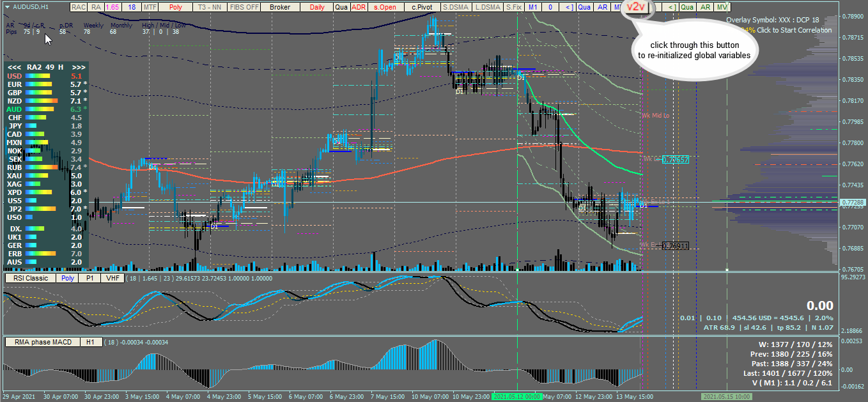Click the RA2 49 H panel header
This screenshot has width=868, height=402.
(47, 66)
